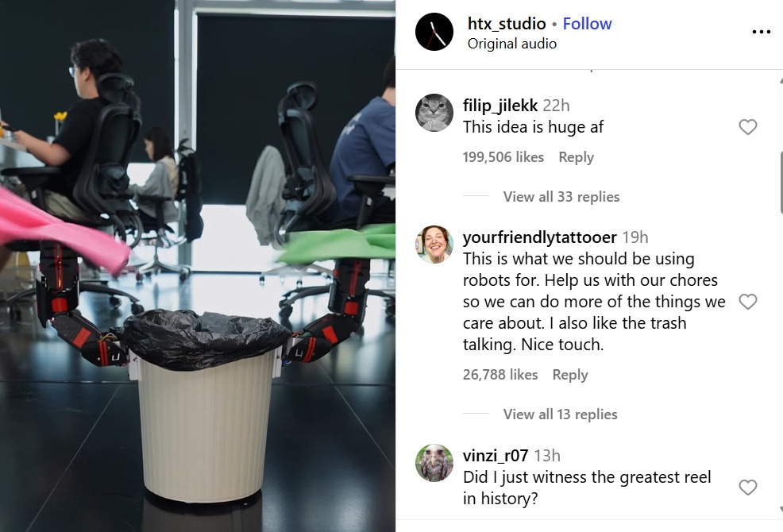
Task: View the 199,506 likes list
Action: (x=503, y=157)
